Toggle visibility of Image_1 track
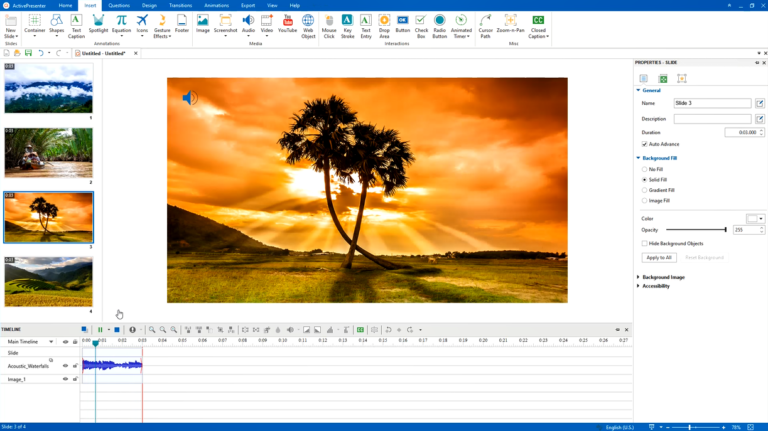 point(65,379)
